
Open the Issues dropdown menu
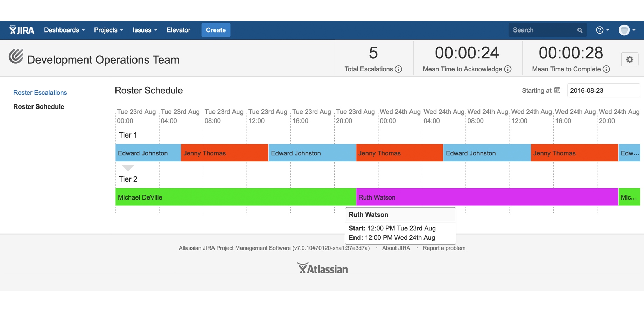(x=145, y=30)
